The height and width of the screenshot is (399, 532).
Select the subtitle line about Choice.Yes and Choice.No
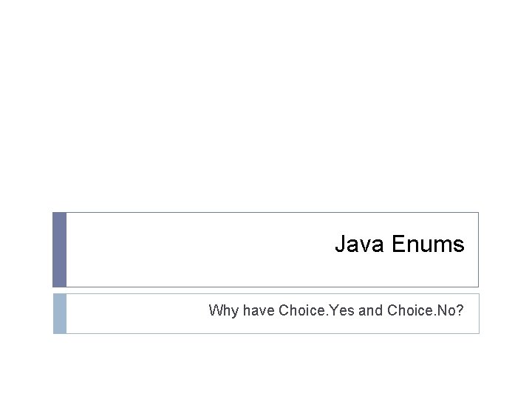tap(336, 310)
